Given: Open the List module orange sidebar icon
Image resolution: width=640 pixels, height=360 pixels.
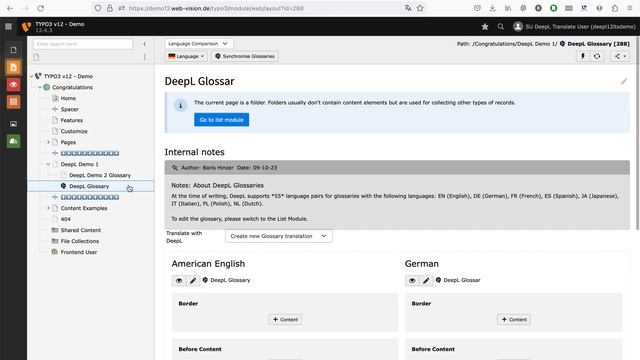Looking at the screenshot, I should click(x=13, y=102).
